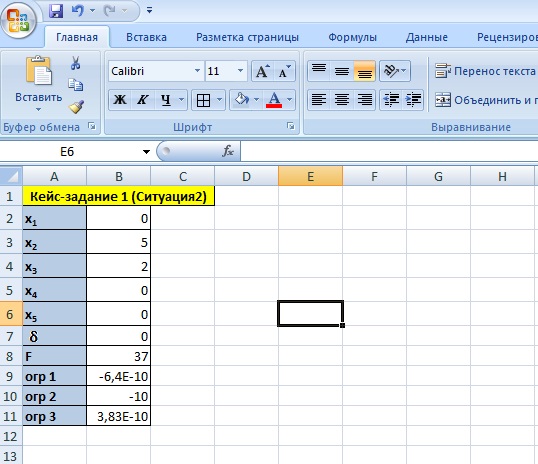
Task: Toggle bottom vertical alignment
Action: tap(364, 71)
